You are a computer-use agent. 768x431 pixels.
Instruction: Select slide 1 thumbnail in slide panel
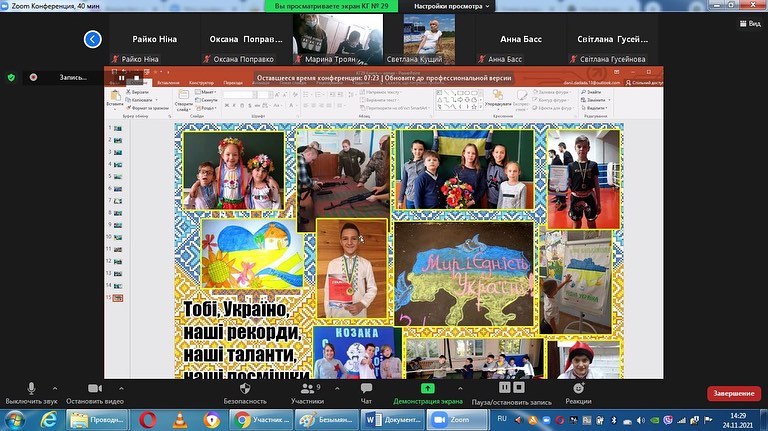pyautogui.click(x=118, y=128)
